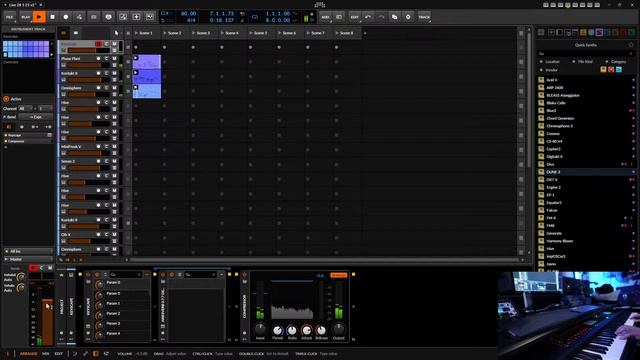Image resolution: width=640 pixels, height=360 pixels.
Task: Expand the Location filter in browser
Action: point(550,62)
